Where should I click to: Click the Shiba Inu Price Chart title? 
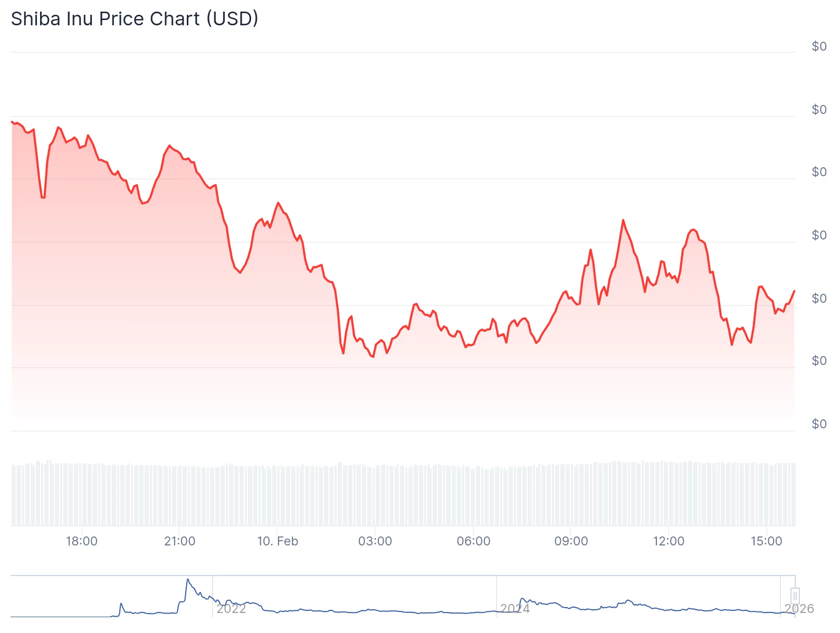pos(135,18)
